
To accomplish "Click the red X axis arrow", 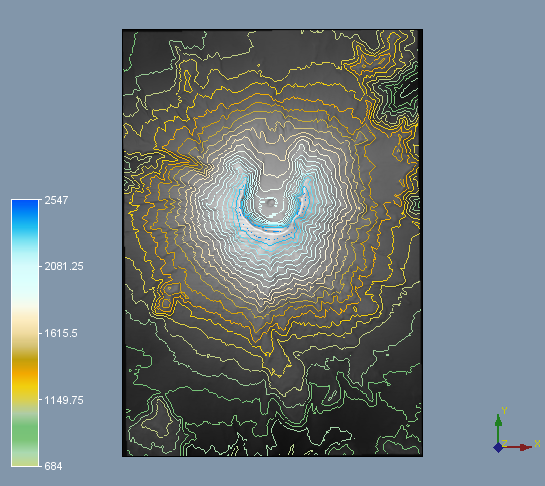I will tap(518, 447).
